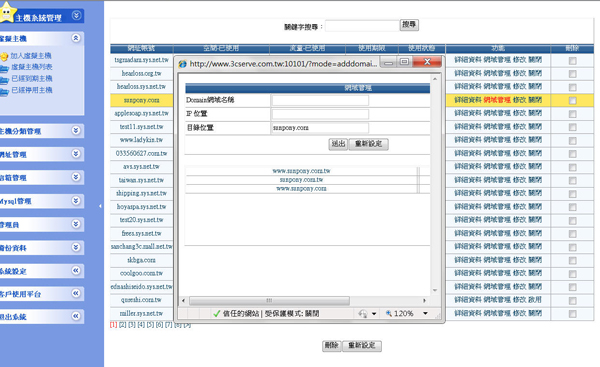Tick the delete checkbox for coolgoo.com.tw
This screenshot has height=367, width=600.
tap(572, 274)
